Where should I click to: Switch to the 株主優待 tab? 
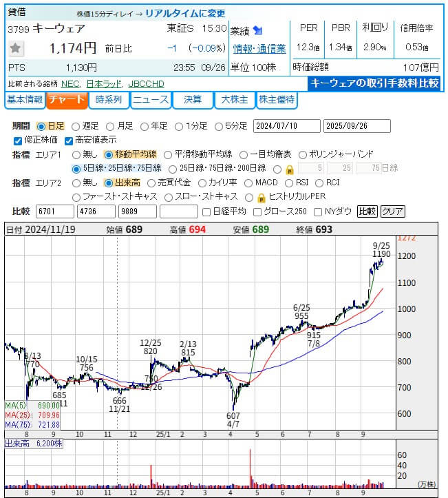click(x=277, y=100)
